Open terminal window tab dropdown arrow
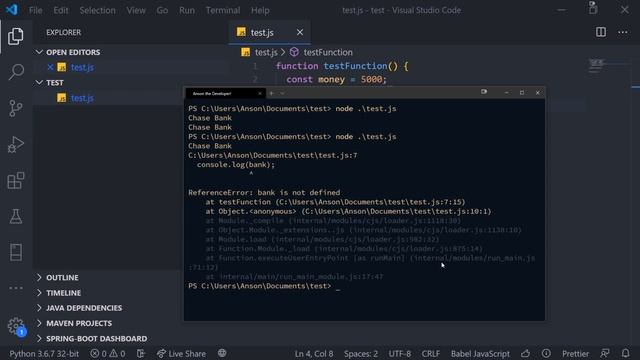The image size is (640, 360). [282, 93]
